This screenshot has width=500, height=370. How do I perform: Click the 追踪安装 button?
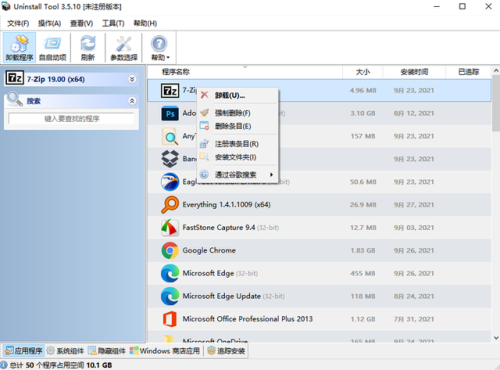[x=226, y=351]
